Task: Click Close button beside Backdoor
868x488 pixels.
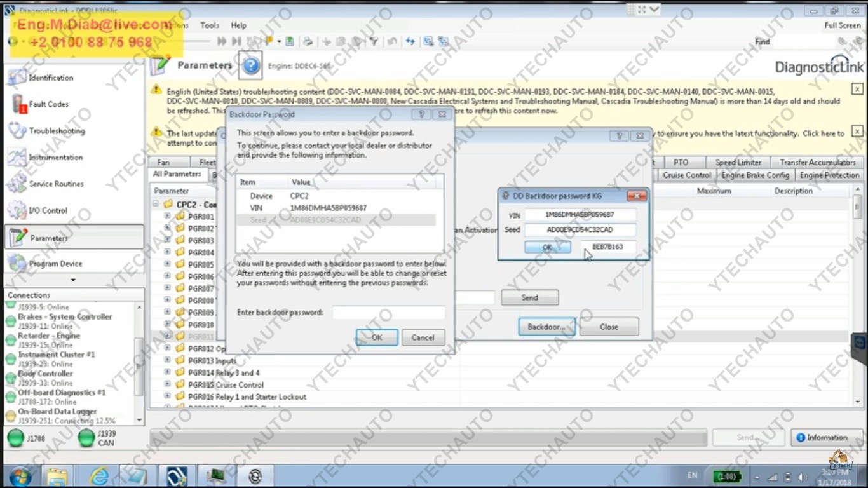Action: pos(609,327)
